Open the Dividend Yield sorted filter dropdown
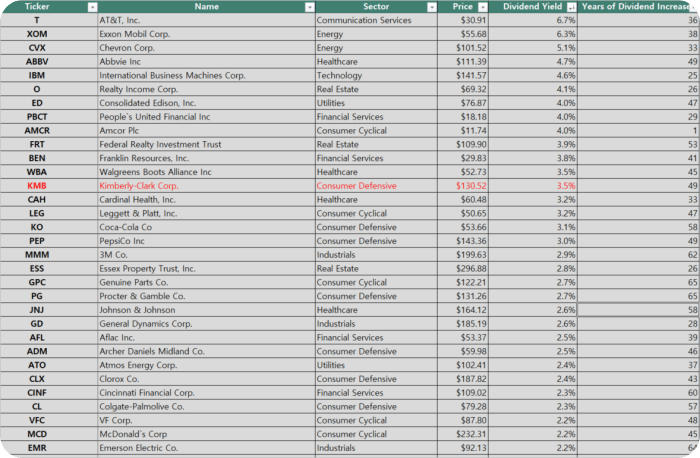This screenshot has height=458, width=700. (x=571, y=7)
